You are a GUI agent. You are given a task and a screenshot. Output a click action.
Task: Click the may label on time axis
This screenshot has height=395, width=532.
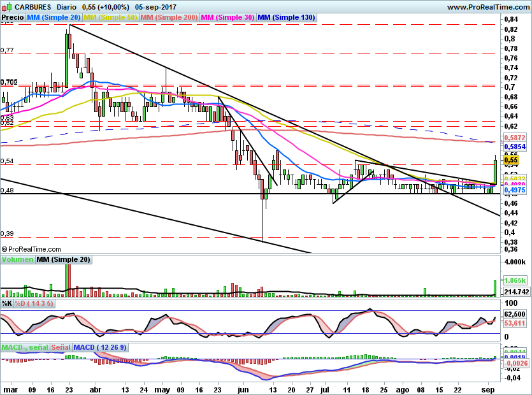[162, 390]
